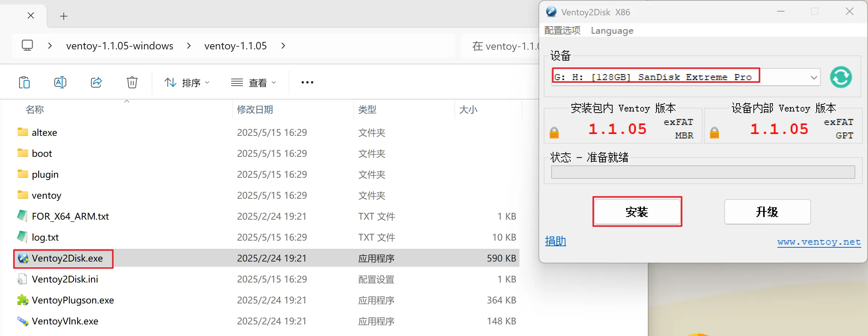Expand chevron after the monitor icon in address bar
Screen dimensions: 868x336
(x=50, y=46)
